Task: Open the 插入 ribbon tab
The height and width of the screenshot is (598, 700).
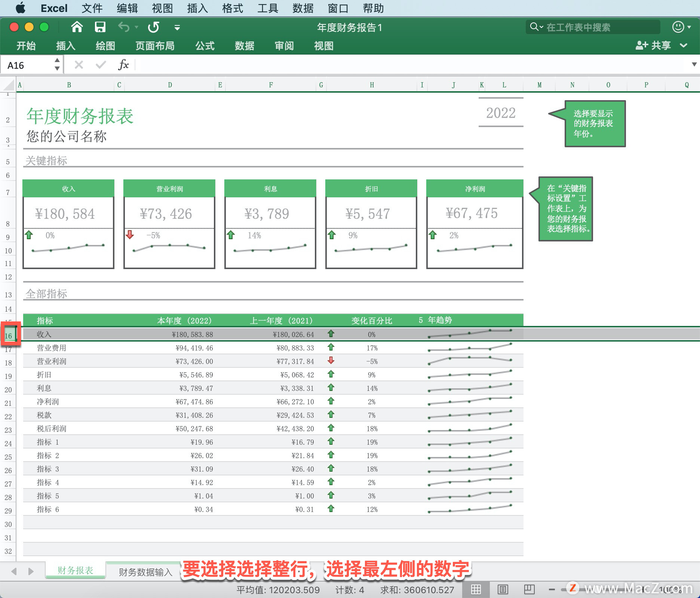Action: [66, 46]
